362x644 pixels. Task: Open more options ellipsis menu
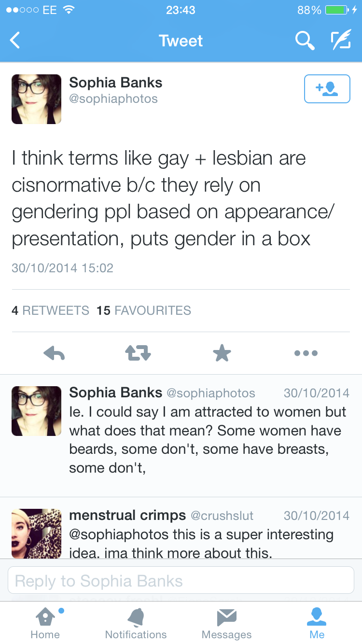tap(306, 353)
